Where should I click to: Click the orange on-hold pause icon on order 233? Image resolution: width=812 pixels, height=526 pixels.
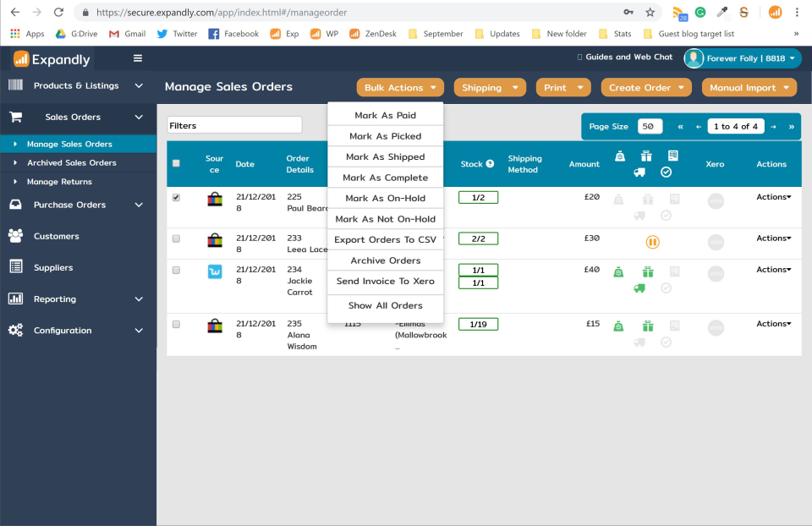651,242
